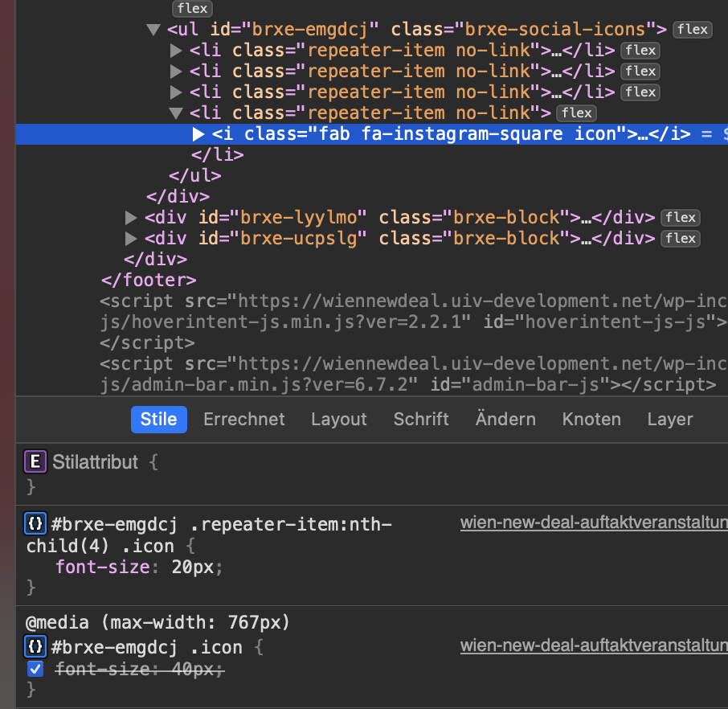The image size is (728, 709).
Task: Click the Stilattribut label
Action: coord(95,462)
